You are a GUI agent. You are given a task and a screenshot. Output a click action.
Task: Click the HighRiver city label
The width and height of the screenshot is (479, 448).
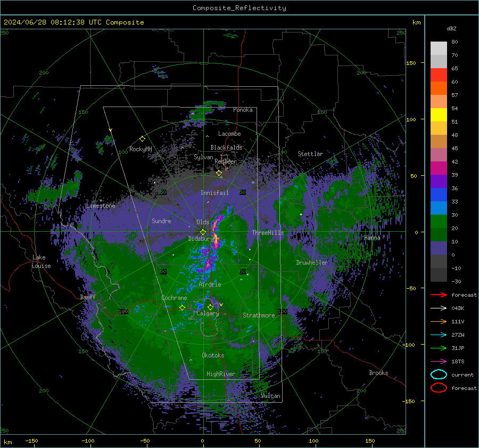click(x=220, y=374)
